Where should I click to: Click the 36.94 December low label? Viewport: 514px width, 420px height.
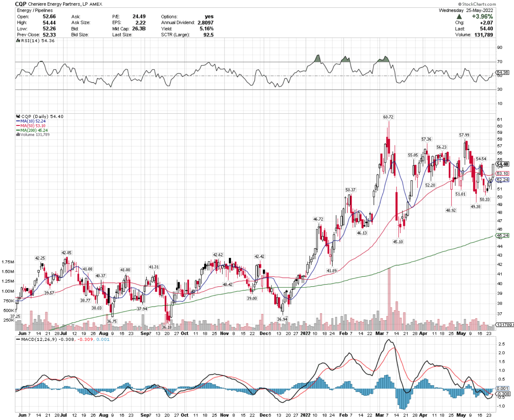(282, 319)
